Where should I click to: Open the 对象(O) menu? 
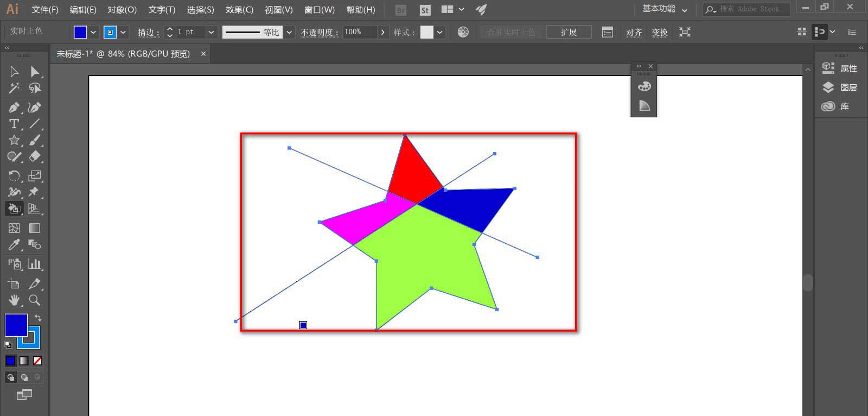[x=122, y=10]
